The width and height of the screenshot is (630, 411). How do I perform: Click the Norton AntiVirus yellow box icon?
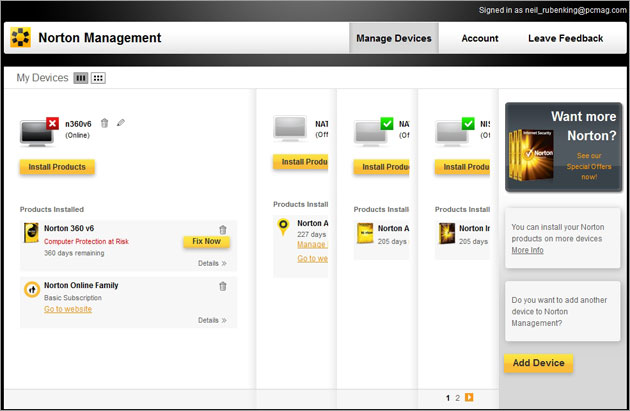[365, 233]
